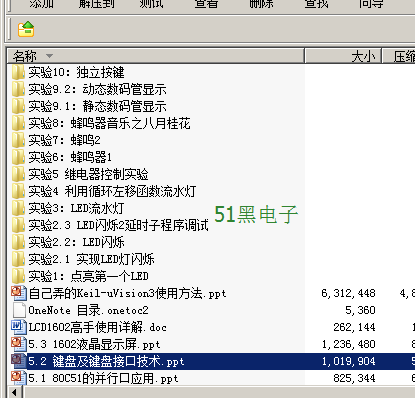Click the 查看 toolbar button

[206, 4]
